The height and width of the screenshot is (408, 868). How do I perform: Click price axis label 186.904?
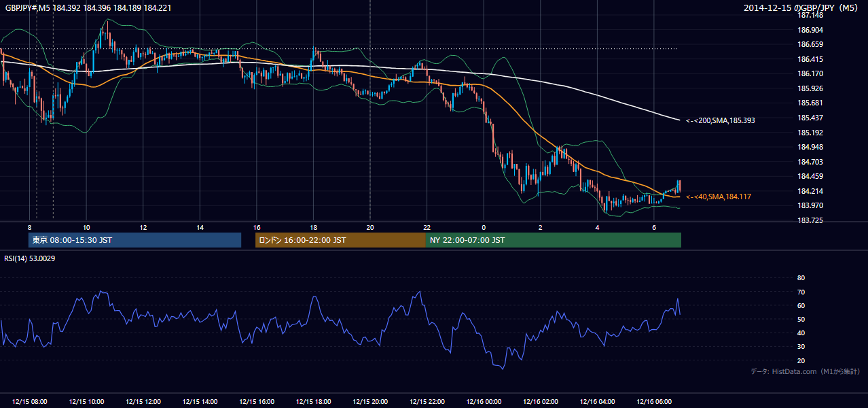(810, 30)
